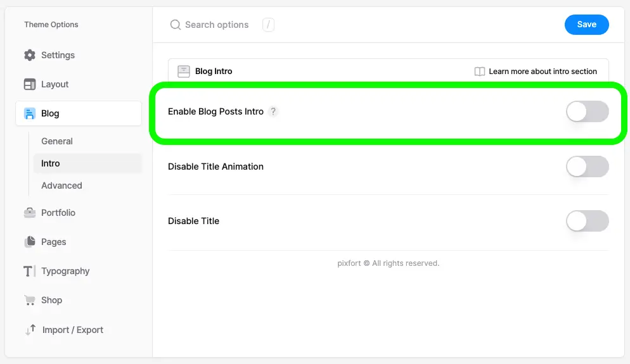Viewport: 630px width, 364px height.
Task: Go to the Advanced blog submenu
Action: (x=61, y=185)
